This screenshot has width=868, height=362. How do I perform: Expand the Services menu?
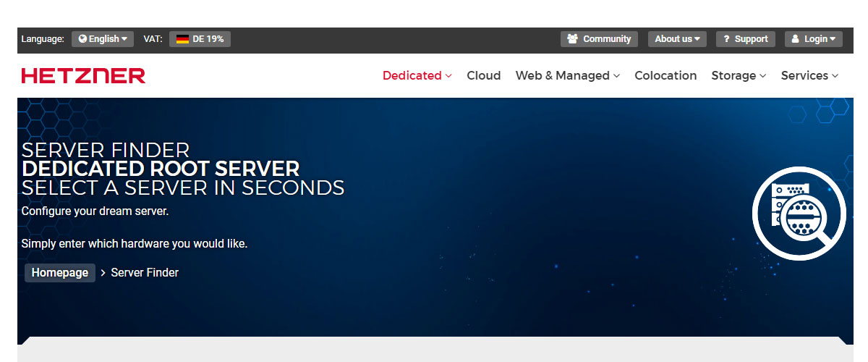[810, 75]
